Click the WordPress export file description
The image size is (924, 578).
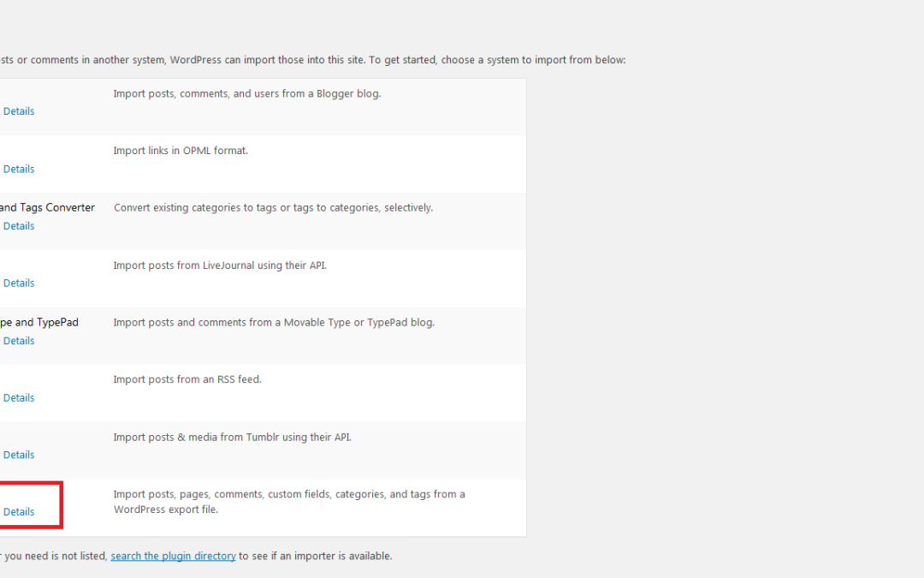pyautogui.click(x=289, y=502)
